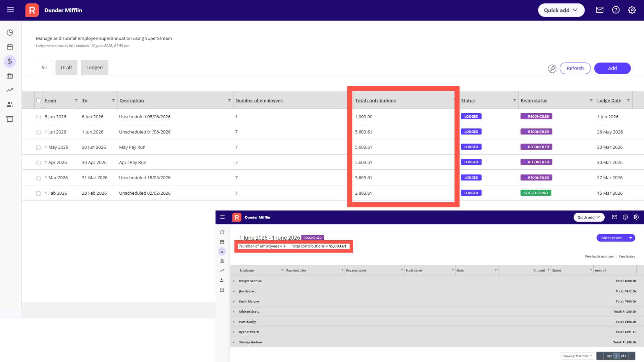Switch to the All tab
This screenshot has width=644, height=362.
click(44, 68)
